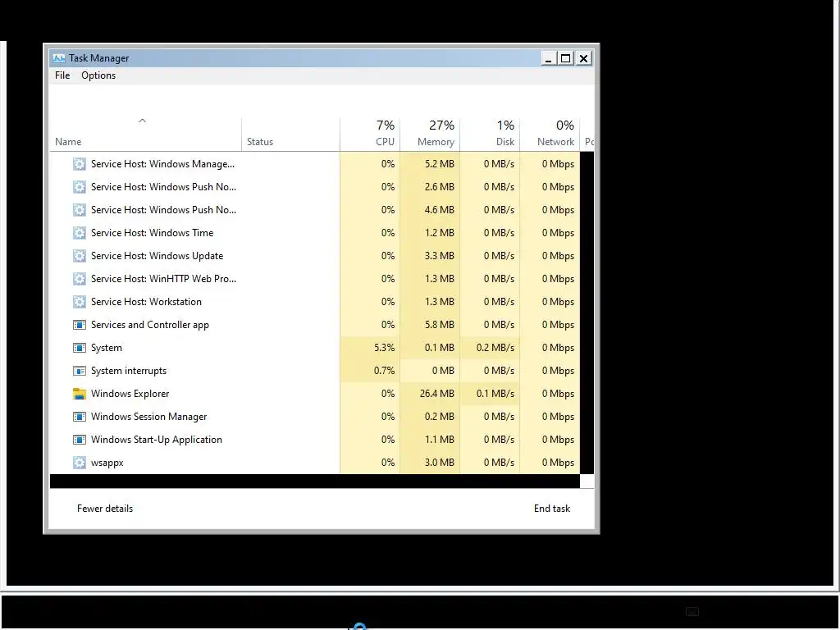Viewport: 840px width, 630px height.
Task: Click the Service Host: WinHTTP Web Pro... gear icon
Action: 80,279
